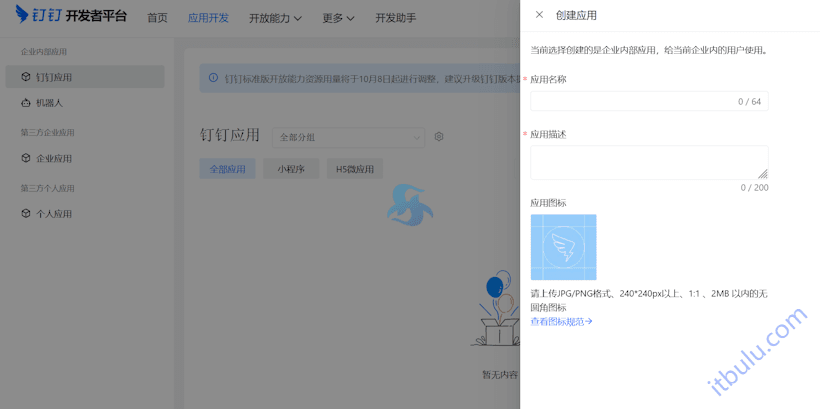
Task: Click the DingTalk logo icon in header
Action: coord(22,15)
